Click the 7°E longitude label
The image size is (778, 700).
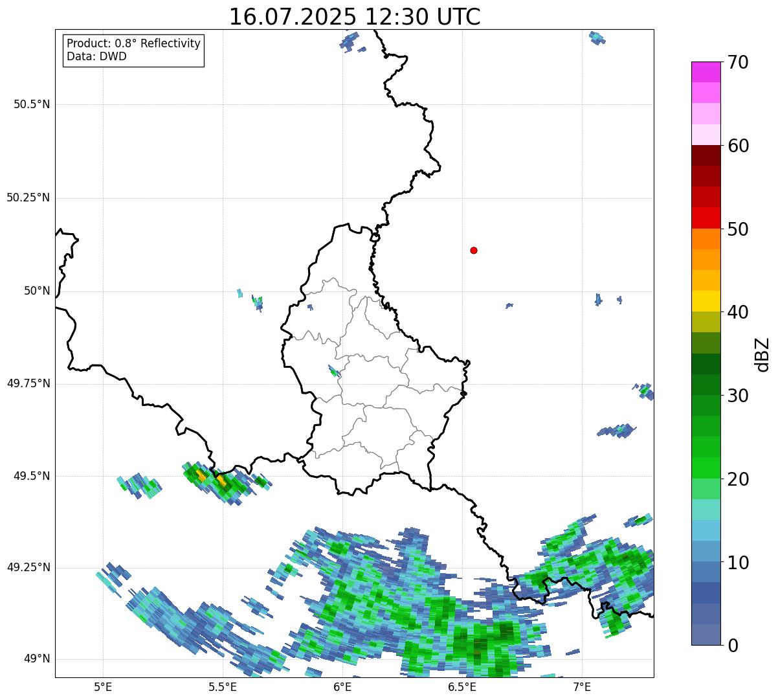click(583, 686)
